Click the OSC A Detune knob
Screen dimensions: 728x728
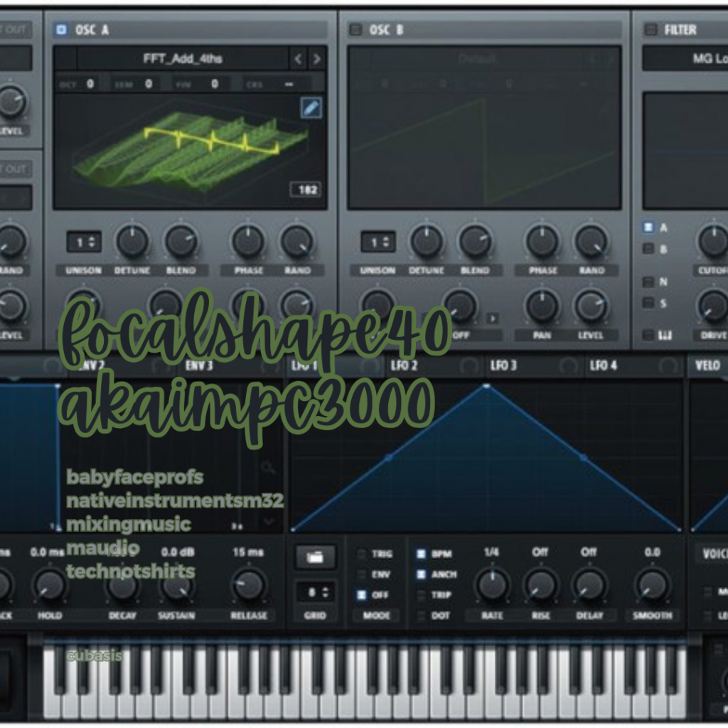tap(132, 242)
